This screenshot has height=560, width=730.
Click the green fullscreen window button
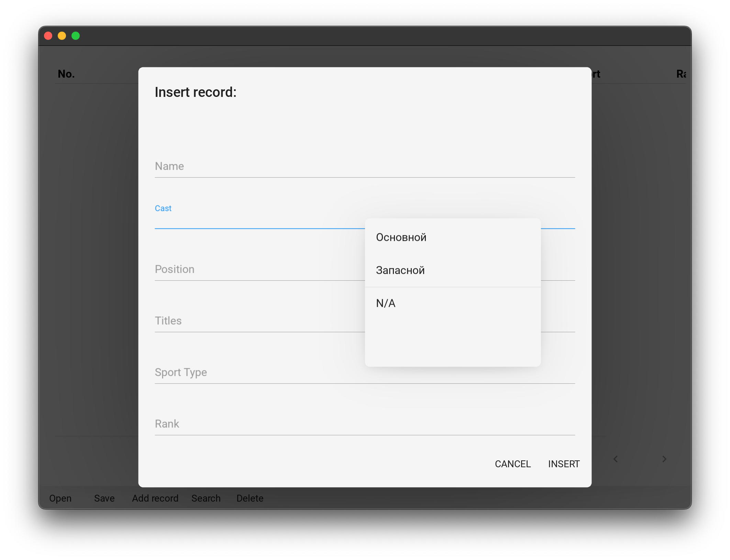76,36
